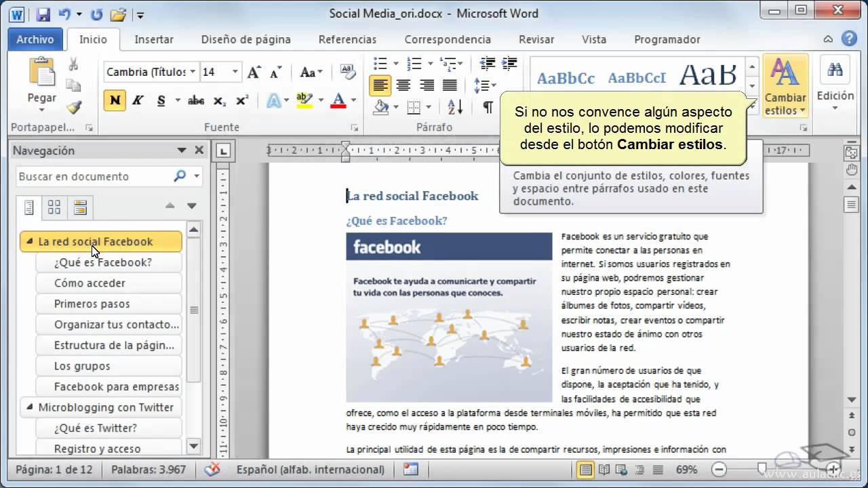The width and height of the screenshot is (868, 488).
Task: Align text right
Action: pyautogui.click(x=427, y=85)
